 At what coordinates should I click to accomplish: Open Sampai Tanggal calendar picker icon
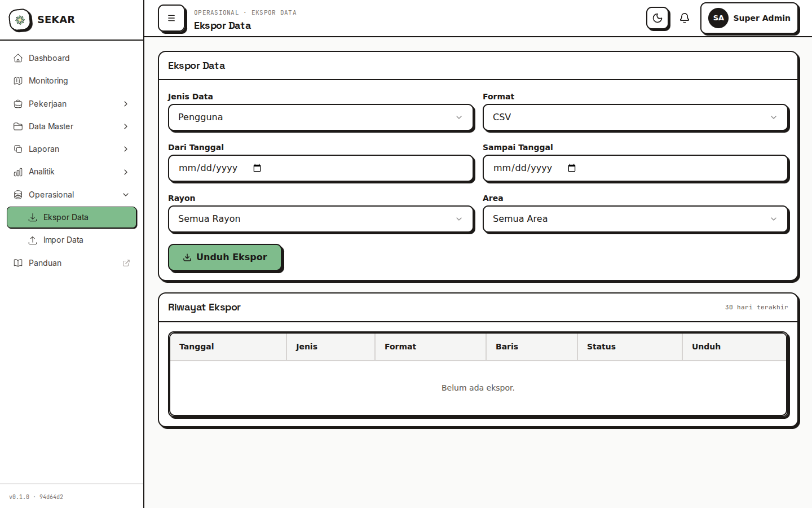point(572,168)
